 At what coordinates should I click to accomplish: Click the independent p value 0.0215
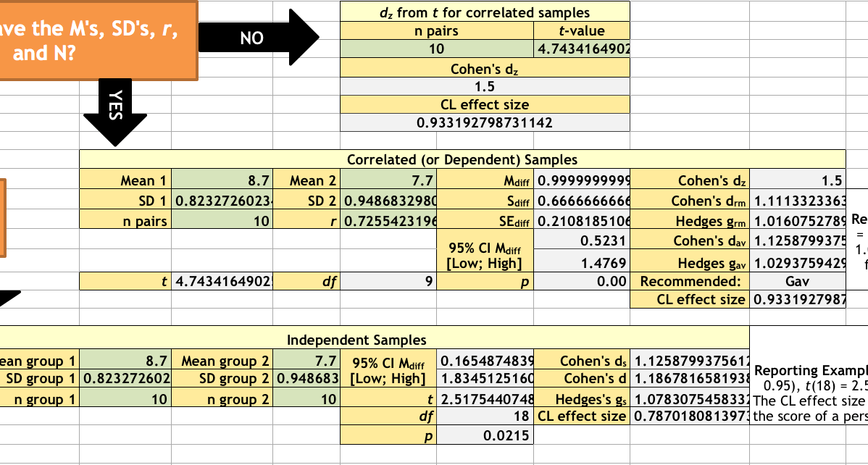[485, 435]
